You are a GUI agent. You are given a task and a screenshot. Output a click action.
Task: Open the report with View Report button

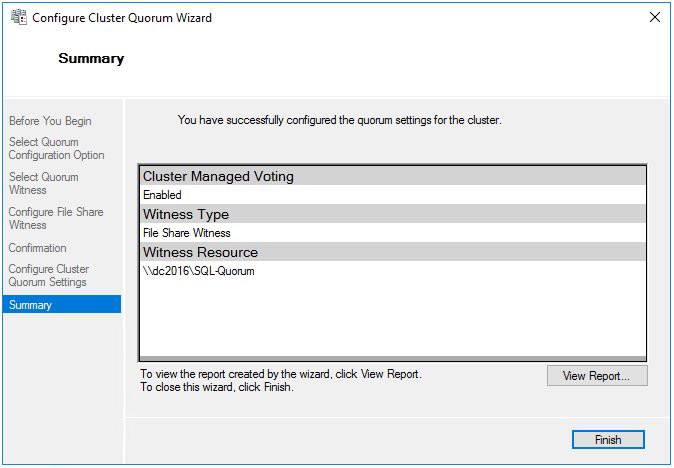point(597,376)
